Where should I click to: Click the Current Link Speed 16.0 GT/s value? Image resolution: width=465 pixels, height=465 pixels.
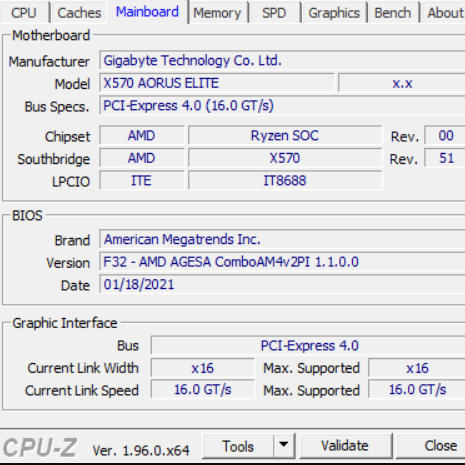pos(203,389)
